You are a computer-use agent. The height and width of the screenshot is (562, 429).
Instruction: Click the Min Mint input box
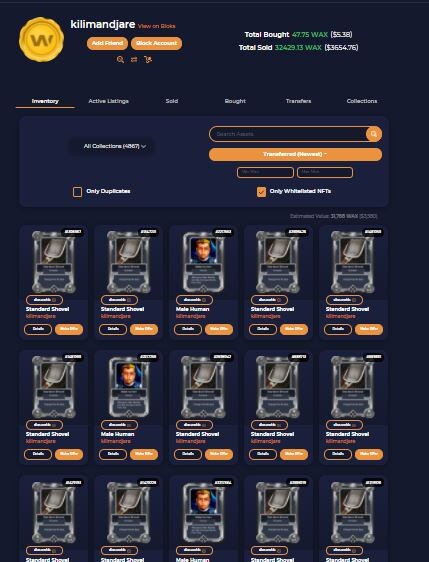265,172
